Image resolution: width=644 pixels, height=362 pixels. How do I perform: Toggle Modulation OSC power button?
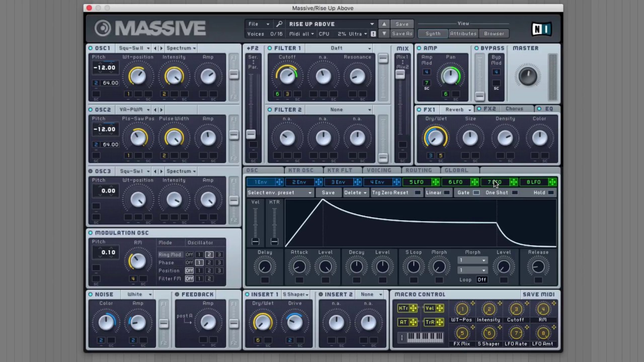pos(91,233)
